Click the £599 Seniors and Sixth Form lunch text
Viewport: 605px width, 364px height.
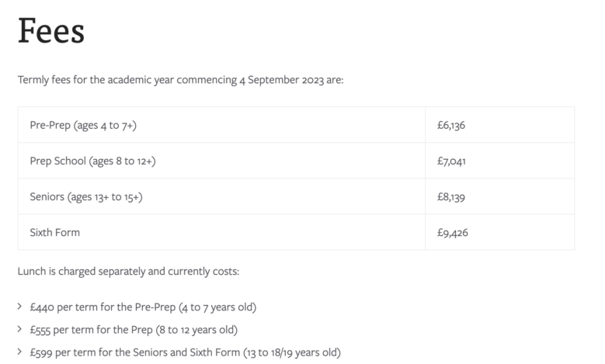[185, 352]
